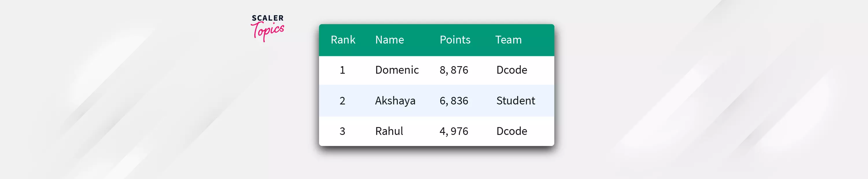The width and height of the screenshot is (868, 179).
Task: Click the pink Topics script text
Action: (x=268, y=31)
